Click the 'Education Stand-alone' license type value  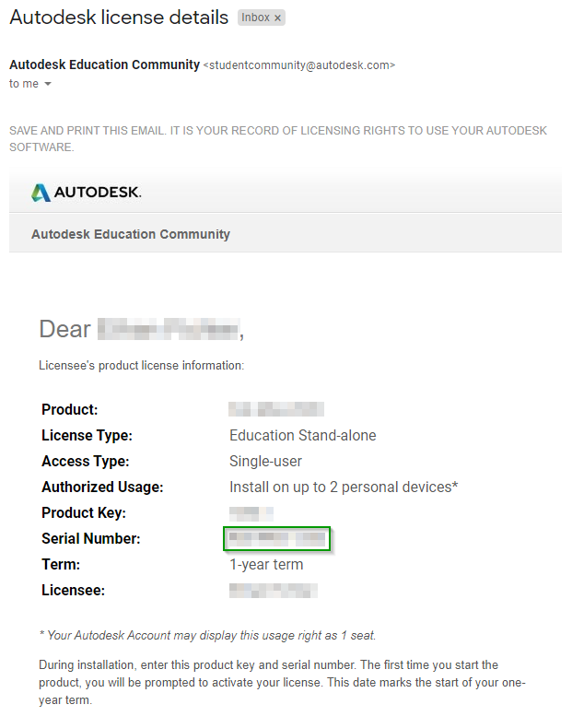point(302,435)
